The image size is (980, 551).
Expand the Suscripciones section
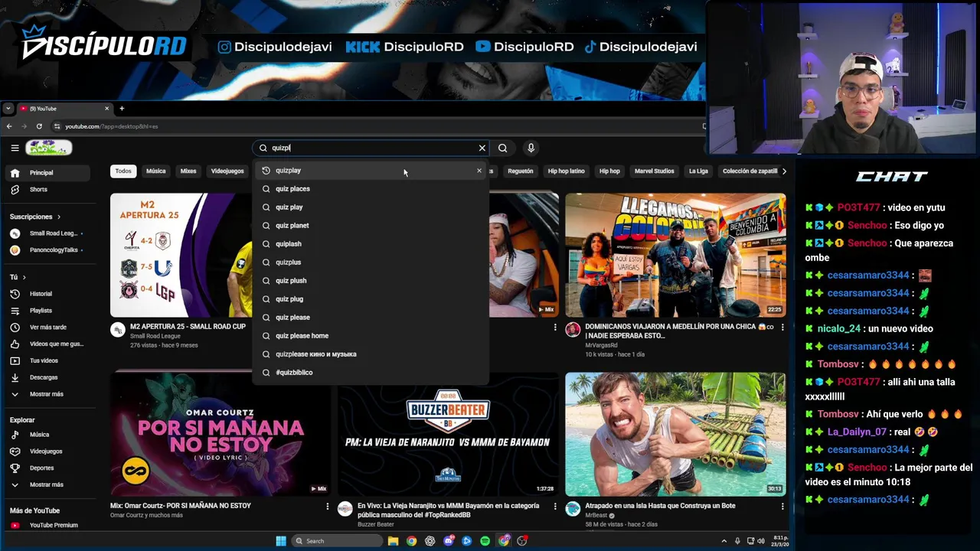pyautogui.click(x=35, y=217)
